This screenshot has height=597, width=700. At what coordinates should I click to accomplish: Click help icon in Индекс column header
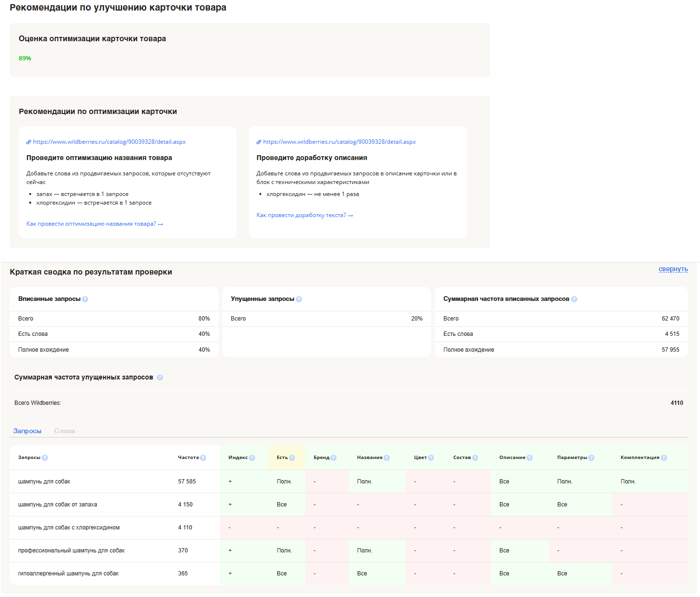[x=252, y=458]
